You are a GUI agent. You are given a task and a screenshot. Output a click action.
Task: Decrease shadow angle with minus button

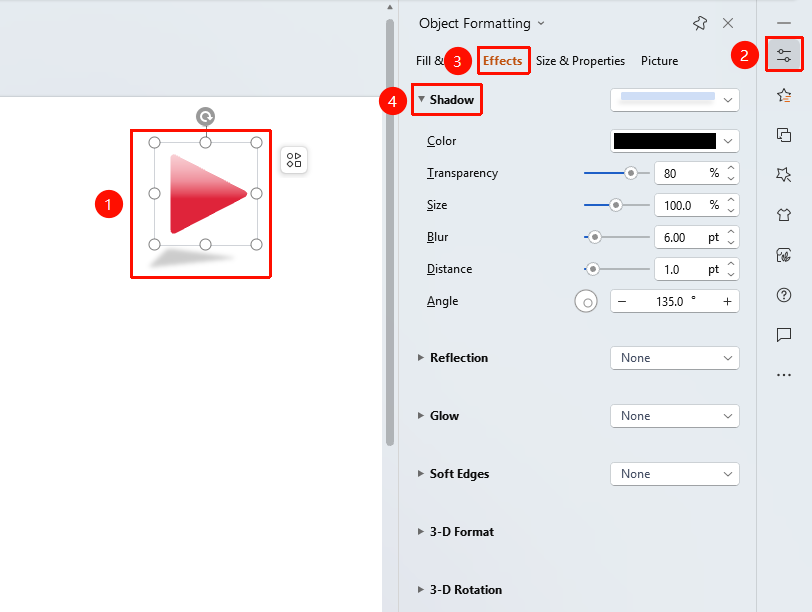tap(622, 301)
